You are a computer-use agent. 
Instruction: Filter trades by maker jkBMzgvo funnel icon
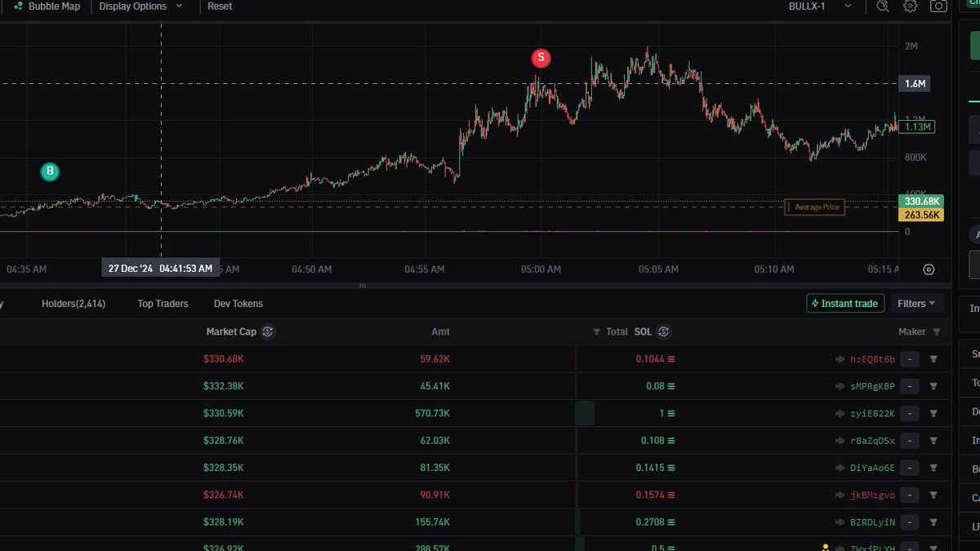pyautogui.click(x=933, y=495)
